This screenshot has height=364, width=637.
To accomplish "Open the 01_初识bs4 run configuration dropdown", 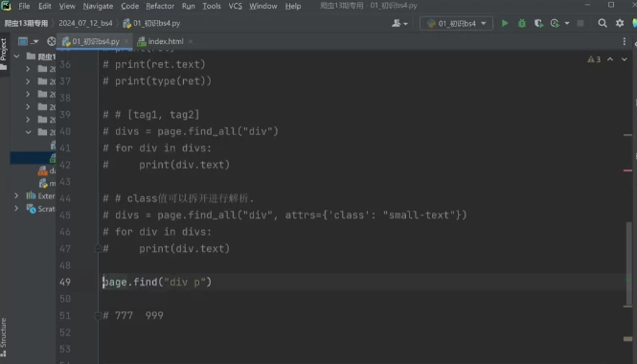I will [456, 24].
